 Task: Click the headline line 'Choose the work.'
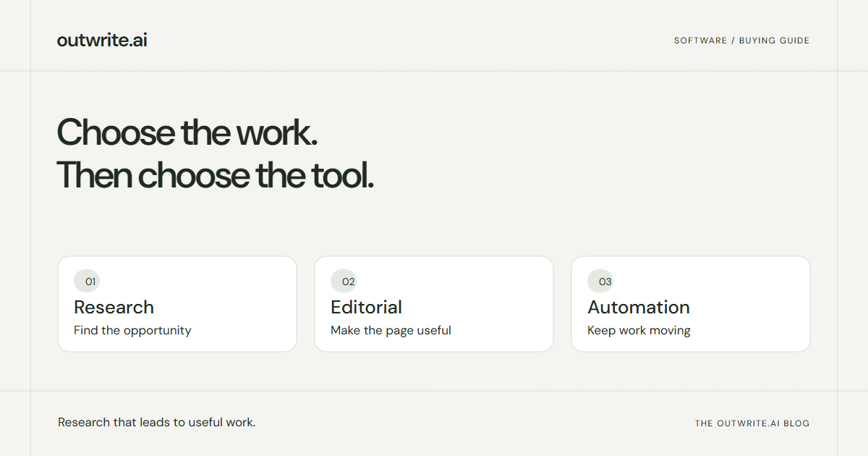(x=187, y=133)
